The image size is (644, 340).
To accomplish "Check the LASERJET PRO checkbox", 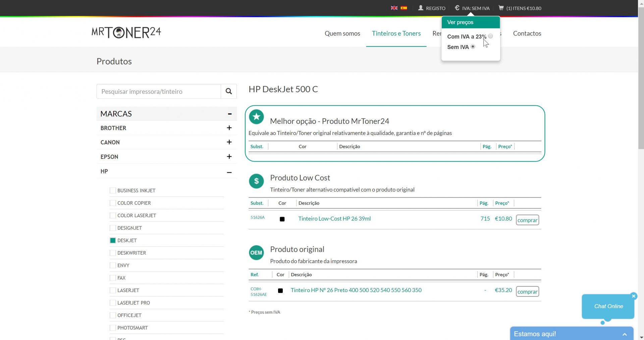I will tap(113, 303).
